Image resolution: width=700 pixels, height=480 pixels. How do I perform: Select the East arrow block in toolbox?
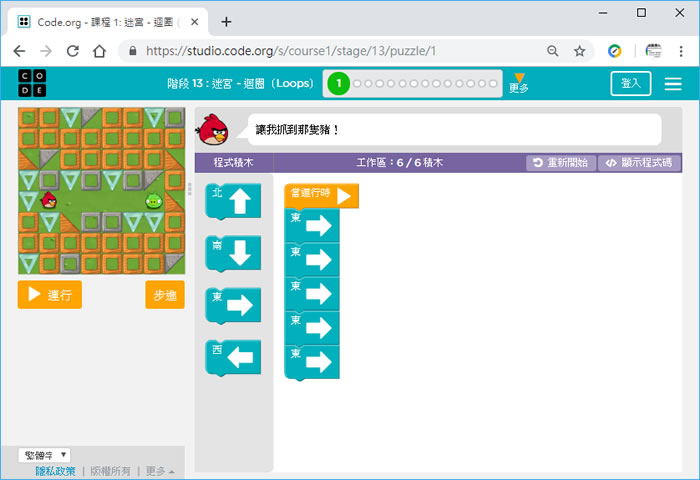coord(233,305)
